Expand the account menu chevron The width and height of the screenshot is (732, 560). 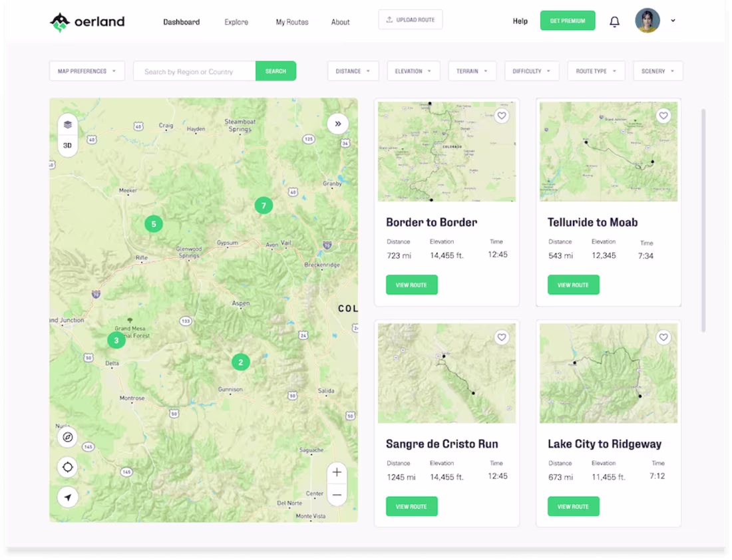pos(673,21)
